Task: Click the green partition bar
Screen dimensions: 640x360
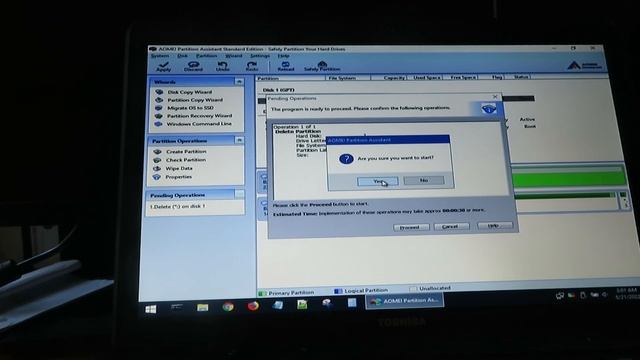Action: coord(568,179)
